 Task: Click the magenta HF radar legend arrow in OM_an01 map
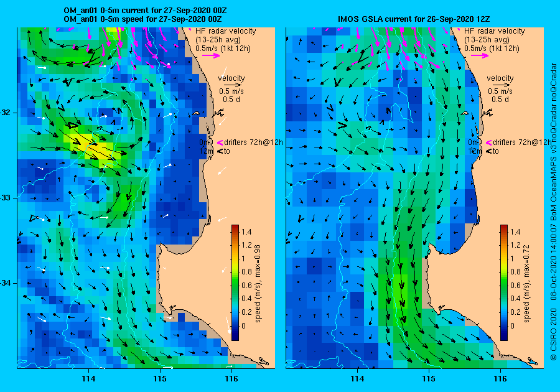click(x=211, y=55)
